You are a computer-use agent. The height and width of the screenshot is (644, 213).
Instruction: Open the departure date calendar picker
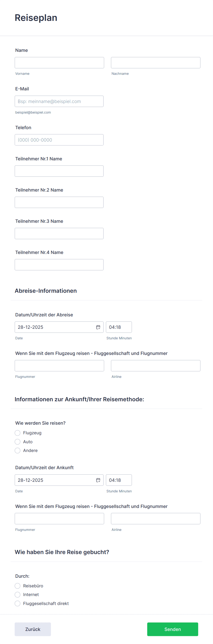pyautogui.click(x=98, y=327)
